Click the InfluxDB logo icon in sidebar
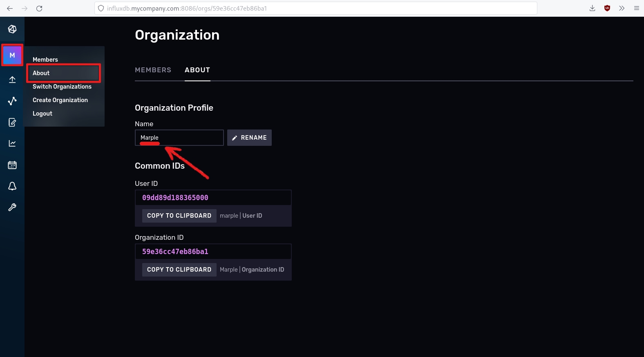Screen dimensions: 644x357 coord(12,29)
